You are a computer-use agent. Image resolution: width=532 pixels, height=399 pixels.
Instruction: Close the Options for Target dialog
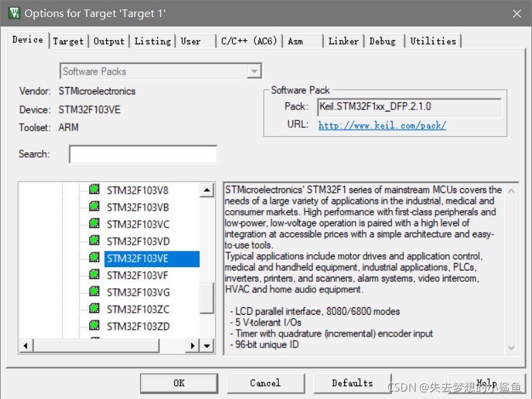point(517,14)
